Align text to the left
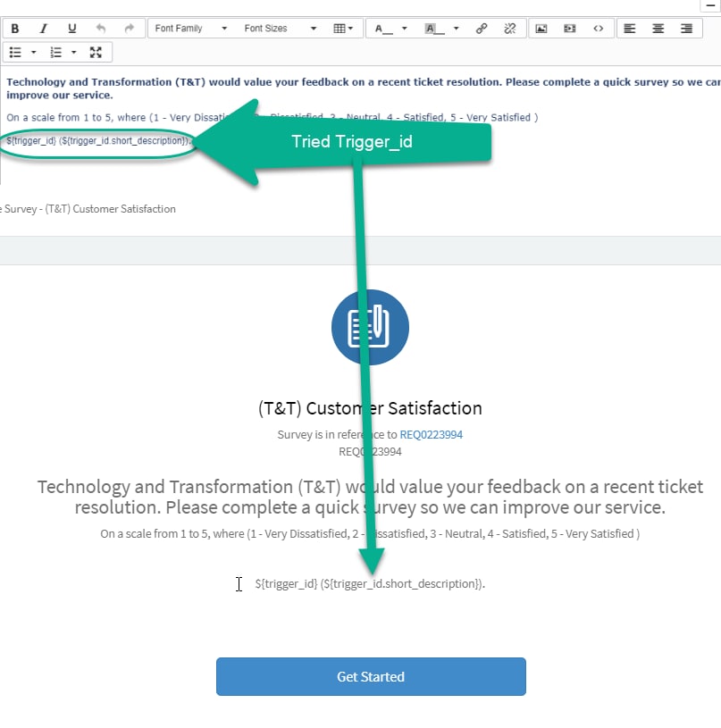The width and height of the screenshot is (721, 728). point(630,29)
